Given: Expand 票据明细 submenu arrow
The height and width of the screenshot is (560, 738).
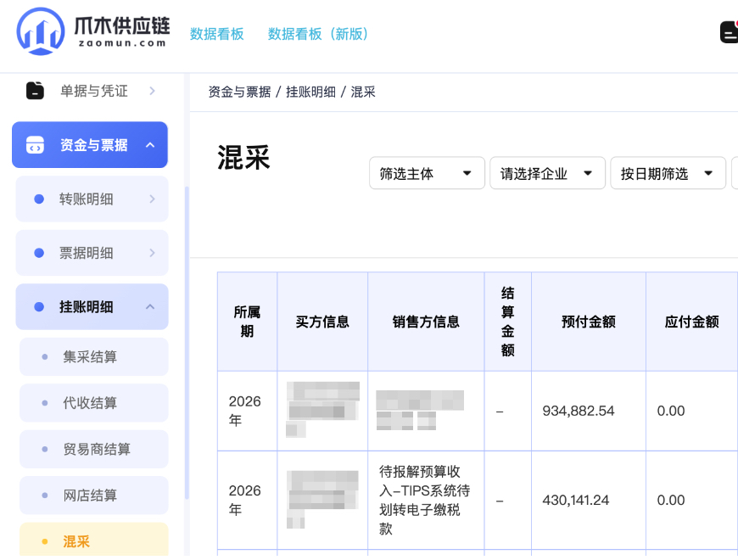Looking at the screenshot, I should 152,253.
